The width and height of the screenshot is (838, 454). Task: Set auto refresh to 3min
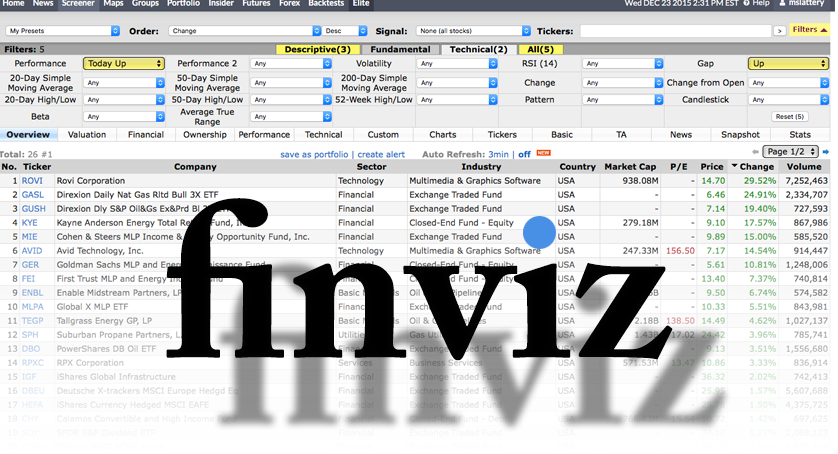498,154
